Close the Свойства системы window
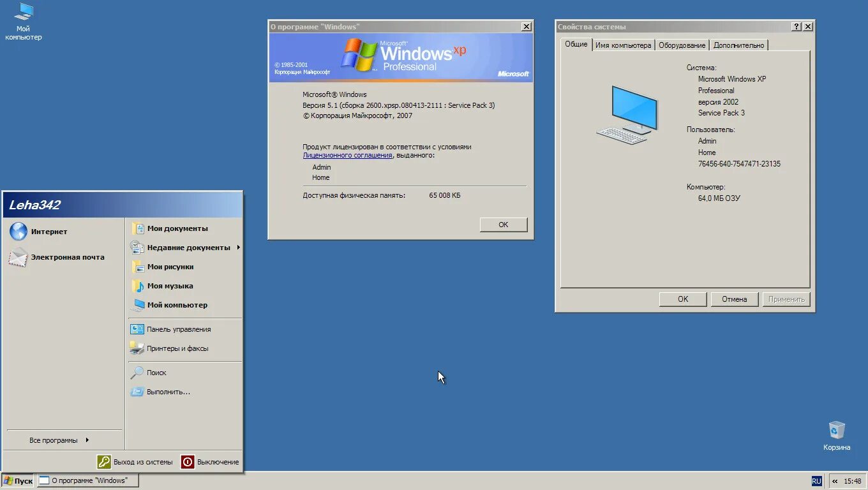The image size is (868, 490). click(807, 27)
